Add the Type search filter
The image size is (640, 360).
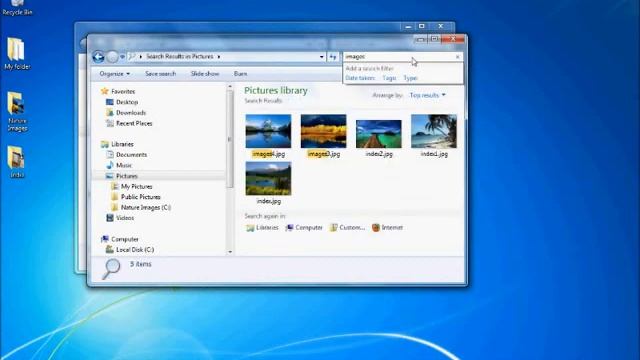tap(410, 78)
